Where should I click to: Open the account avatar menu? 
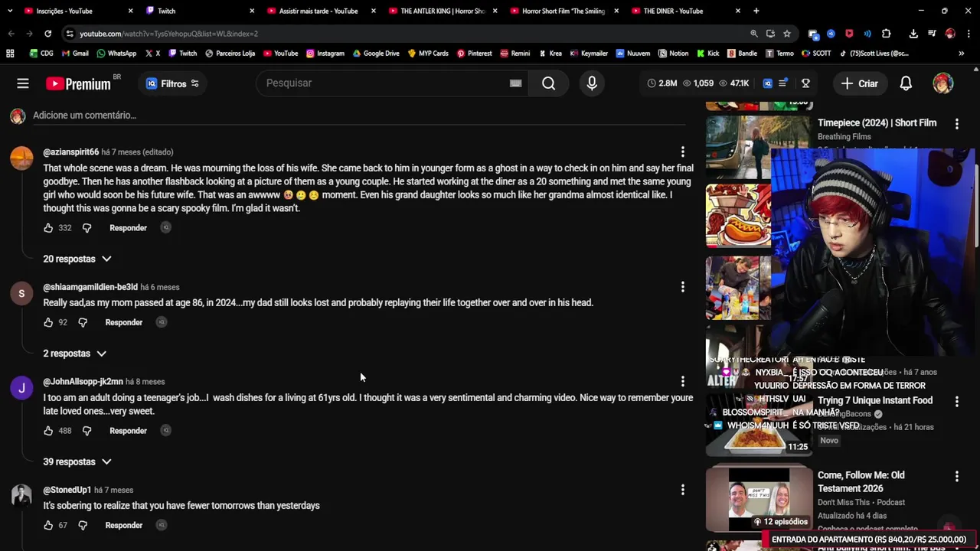point(942,83)
